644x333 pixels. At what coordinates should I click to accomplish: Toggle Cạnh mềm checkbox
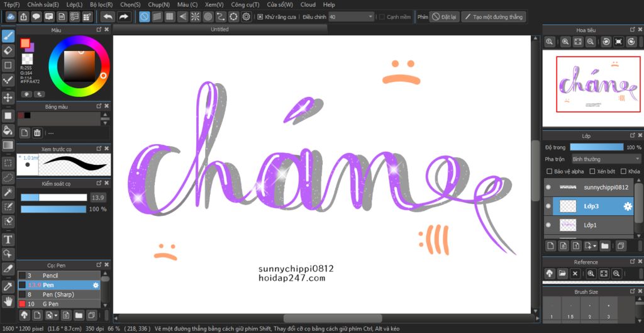(x=382, y=17)
